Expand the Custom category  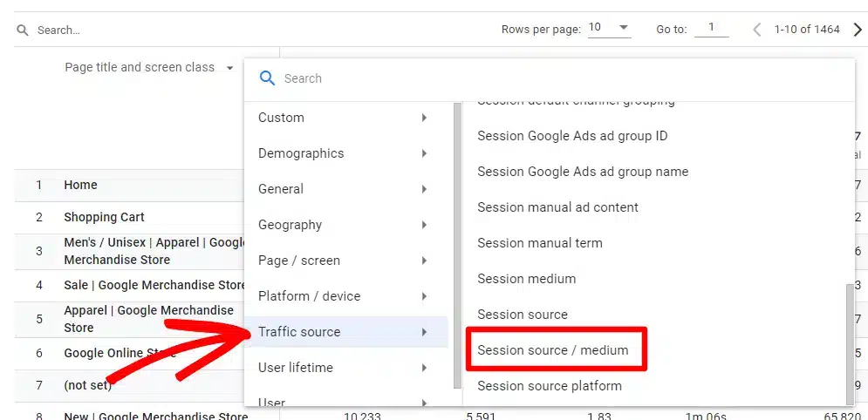click(x=345, y=118)
